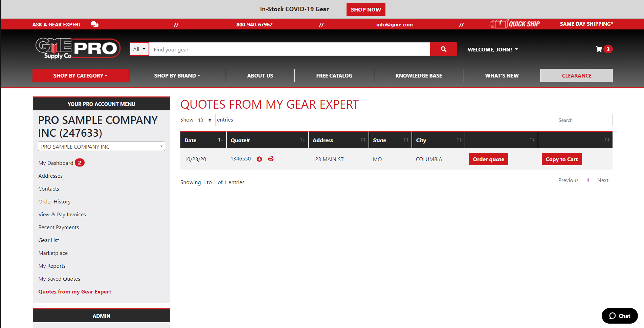Expand the Welcome, John! account menu

tap(493, 49)
